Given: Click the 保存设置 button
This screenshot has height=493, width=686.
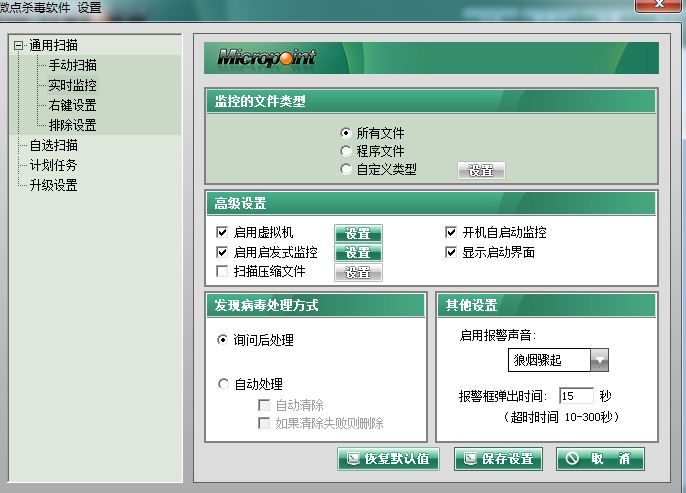Looking at the screenshot, I should pos(498,459).
